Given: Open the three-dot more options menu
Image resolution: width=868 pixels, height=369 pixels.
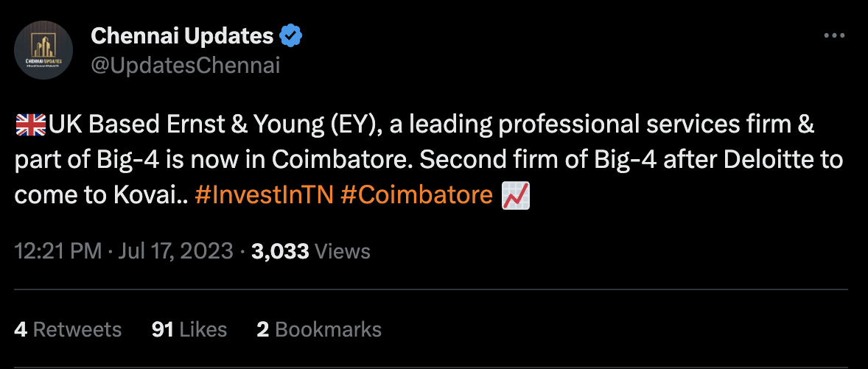Looking at the screenshot, I should pos(834,37).
